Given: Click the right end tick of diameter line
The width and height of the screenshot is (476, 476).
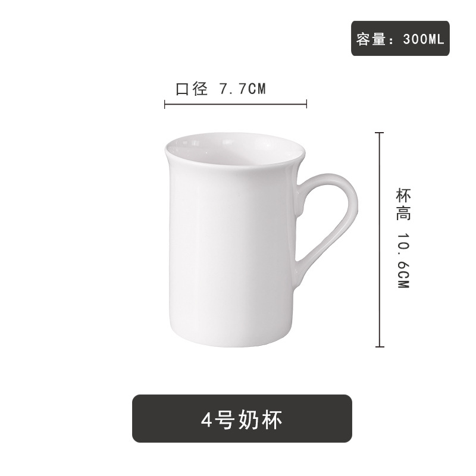Looking at the screenshot, I should coord(306,104).
